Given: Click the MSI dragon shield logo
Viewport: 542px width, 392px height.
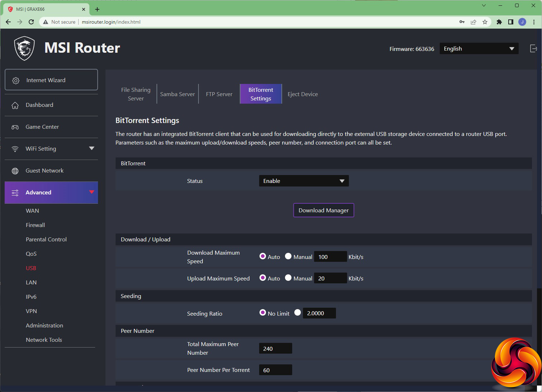Looking at the screenshot, I should tap(24, 48).
